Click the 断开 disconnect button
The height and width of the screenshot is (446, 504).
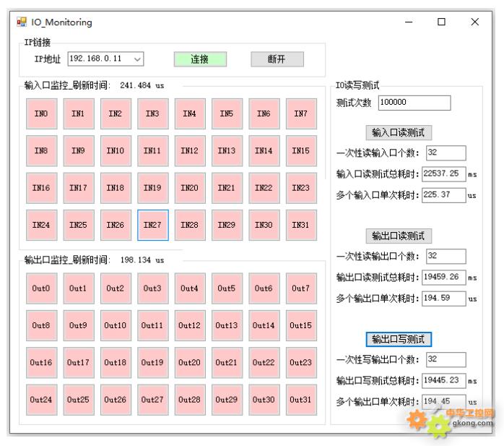pyautogui.click(x=277, y=59)
